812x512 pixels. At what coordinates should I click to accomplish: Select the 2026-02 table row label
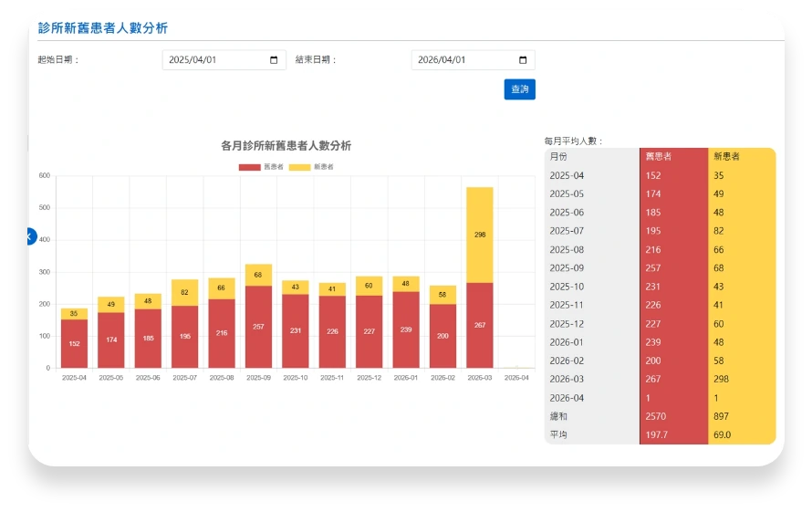pos(567,360)
